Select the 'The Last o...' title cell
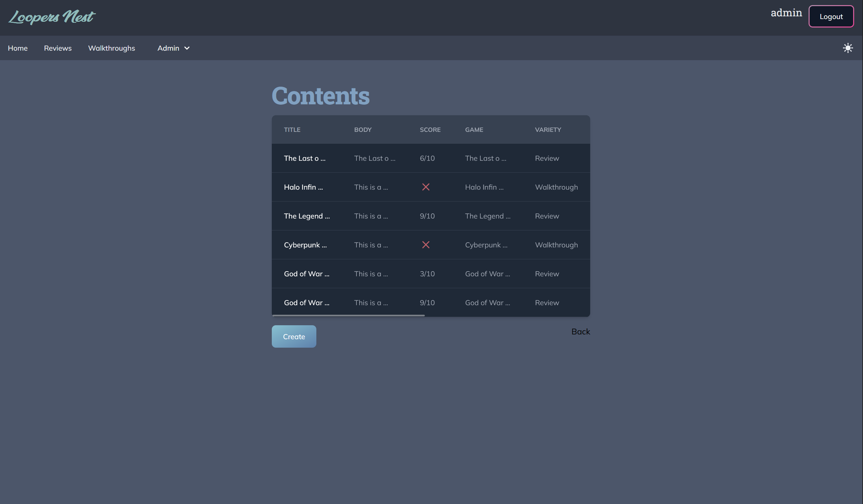This screenshot has width=863, height=504. pyautogui.click(x=304, y=158)
